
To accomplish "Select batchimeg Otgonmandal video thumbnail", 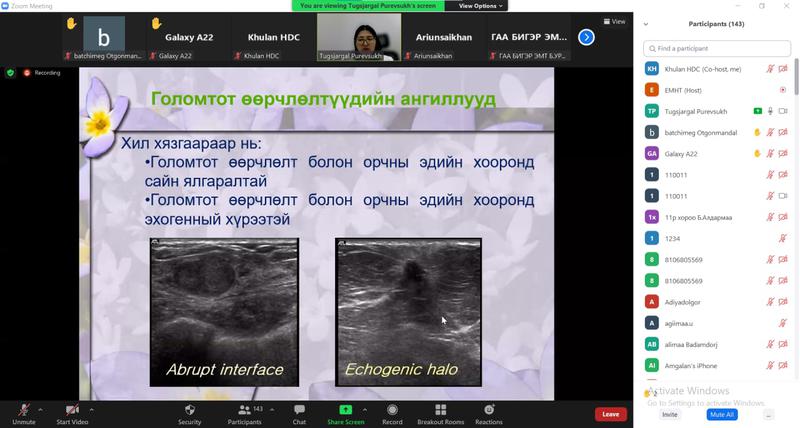I will tap(104, 37).
